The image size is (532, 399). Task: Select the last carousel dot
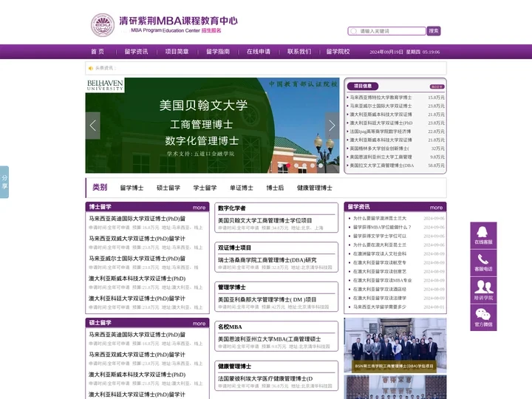click(x=321, y=166)
